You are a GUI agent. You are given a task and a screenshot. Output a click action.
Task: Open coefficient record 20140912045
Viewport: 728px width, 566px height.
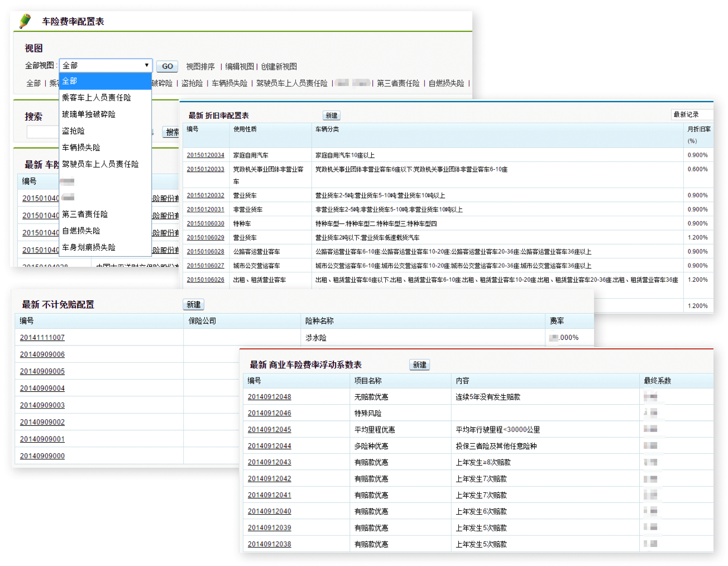(x=270, y=430)
